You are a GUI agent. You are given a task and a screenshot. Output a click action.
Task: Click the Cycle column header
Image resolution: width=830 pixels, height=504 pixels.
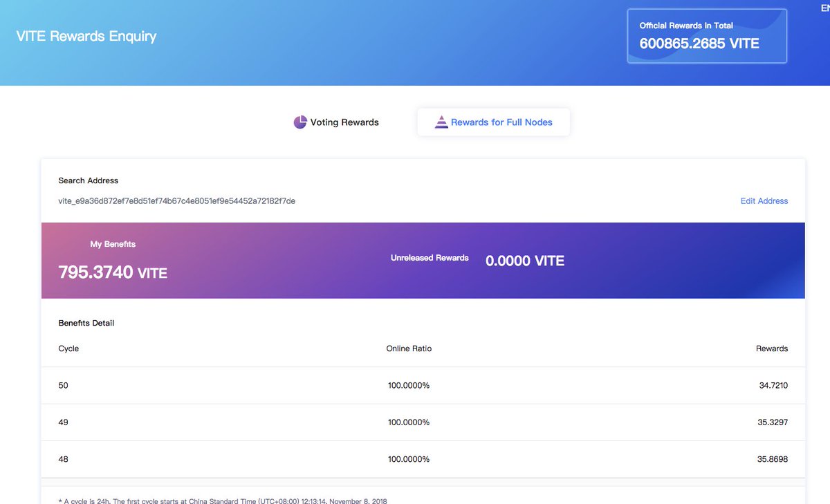pos(68,348)
